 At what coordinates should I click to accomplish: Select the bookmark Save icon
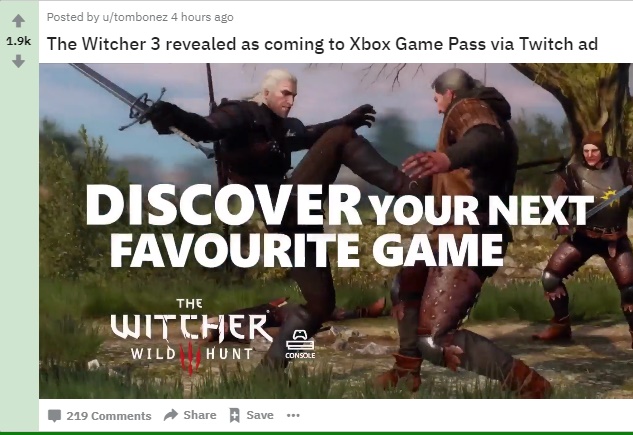[x=235, y=415]
